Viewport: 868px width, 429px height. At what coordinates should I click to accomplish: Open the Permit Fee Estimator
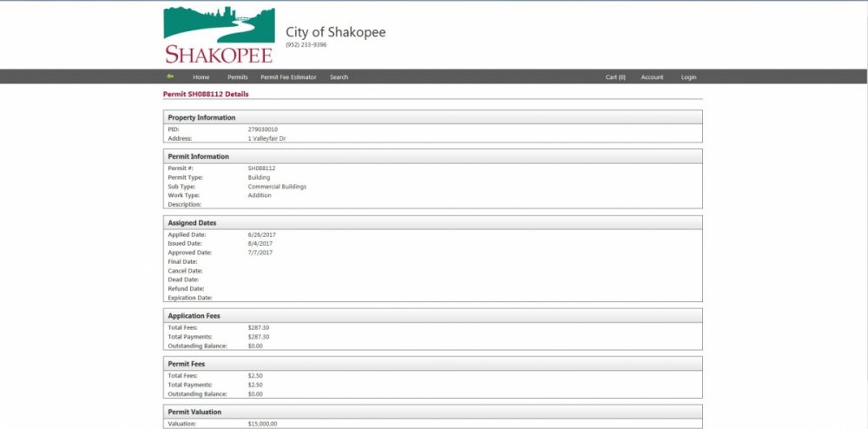[x=288, y=77]
